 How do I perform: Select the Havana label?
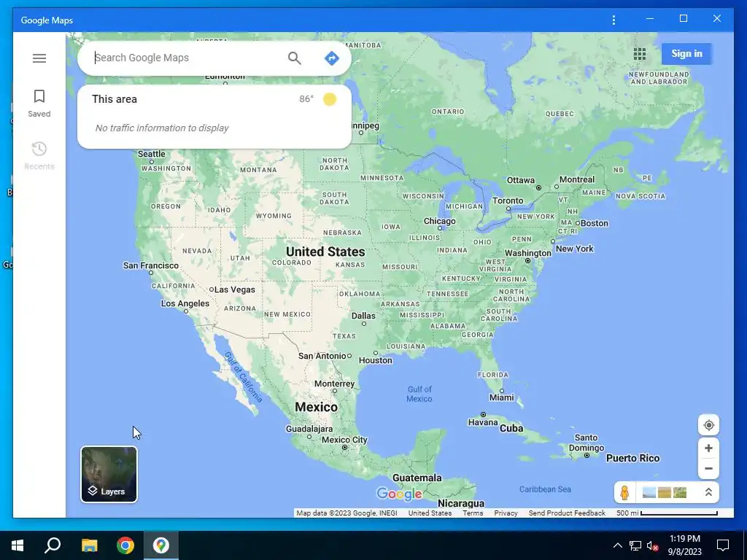(x=483, y=422)
